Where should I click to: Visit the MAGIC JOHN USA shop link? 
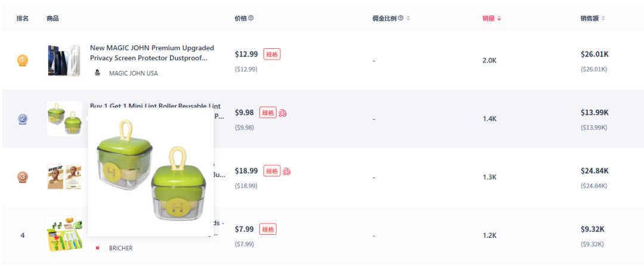point(133,73)
